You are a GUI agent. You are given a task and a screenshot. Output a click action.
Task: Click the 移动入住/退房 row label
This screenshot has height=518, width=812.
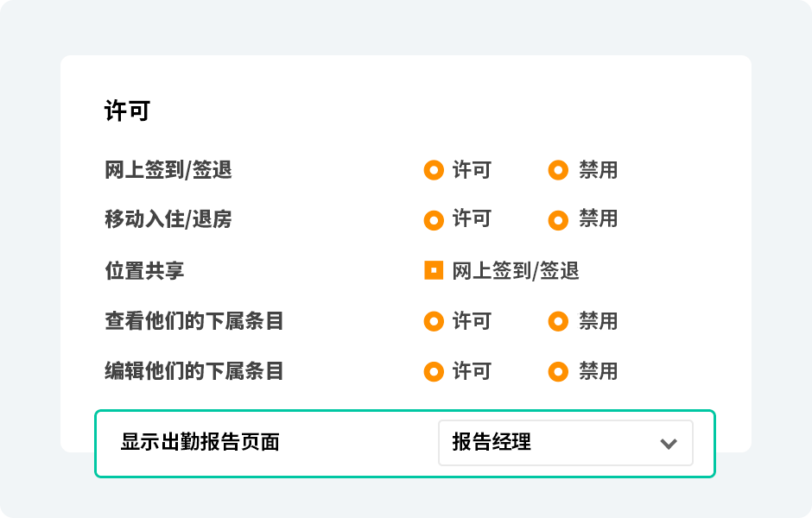(x=168, y=220)
